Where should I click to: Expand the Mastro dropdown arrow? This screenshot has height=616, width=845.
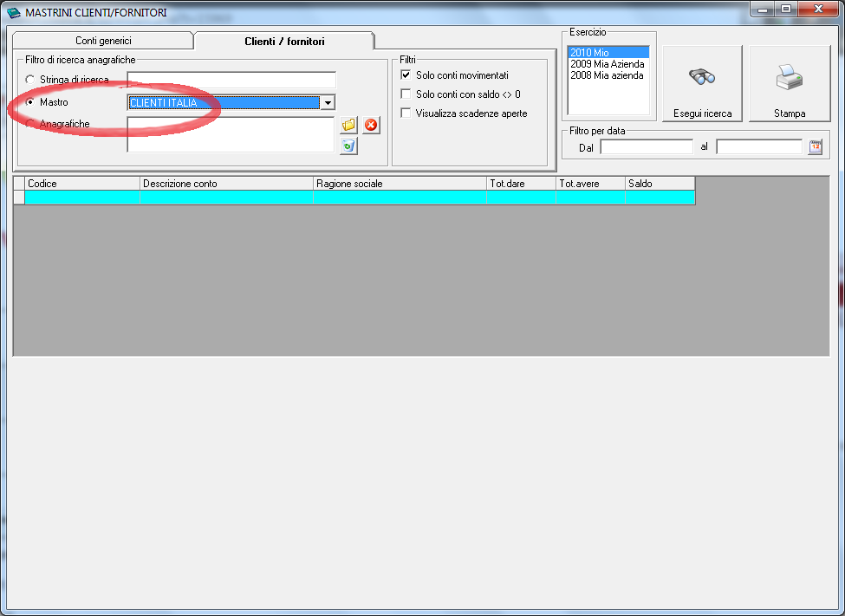coord(328,102)
